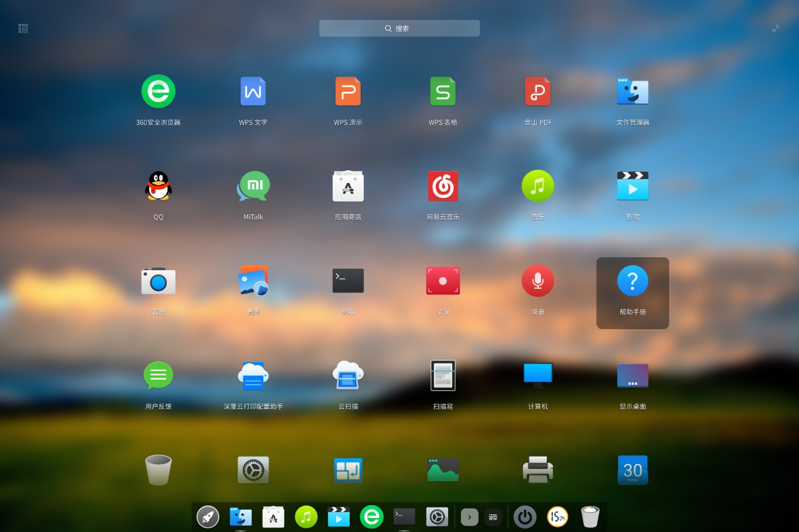
Task: Open MiTalk chat application
Action: tap(253, 186)
